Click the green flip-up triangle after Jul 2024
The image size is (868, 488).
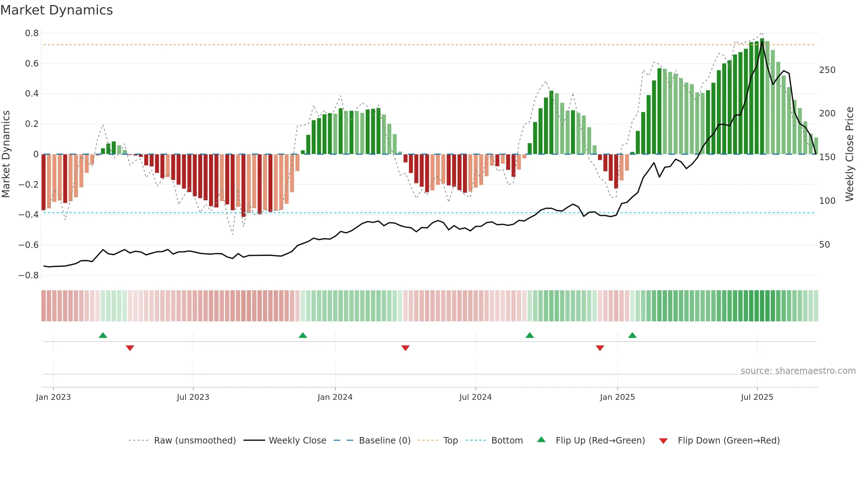point(530,335)
